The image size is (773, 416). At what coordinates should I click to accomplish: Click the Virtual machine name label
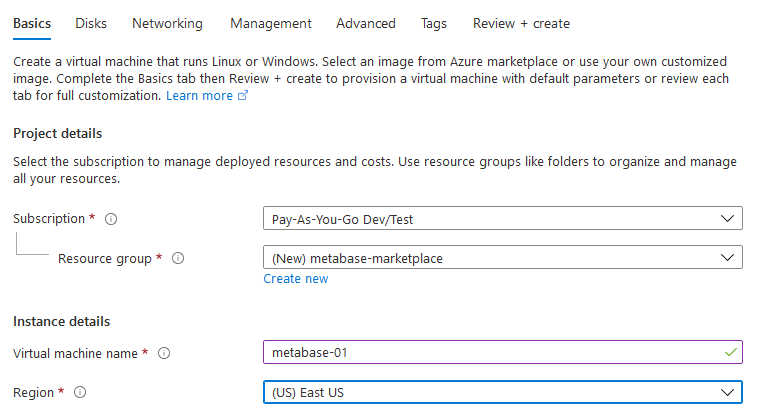75,354
